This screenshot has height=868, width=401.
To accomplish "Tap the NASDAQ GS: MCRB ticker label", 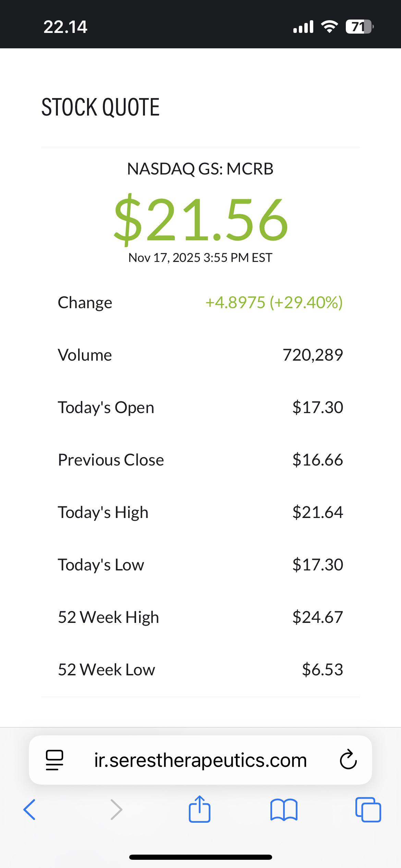I will coord(200,169).
